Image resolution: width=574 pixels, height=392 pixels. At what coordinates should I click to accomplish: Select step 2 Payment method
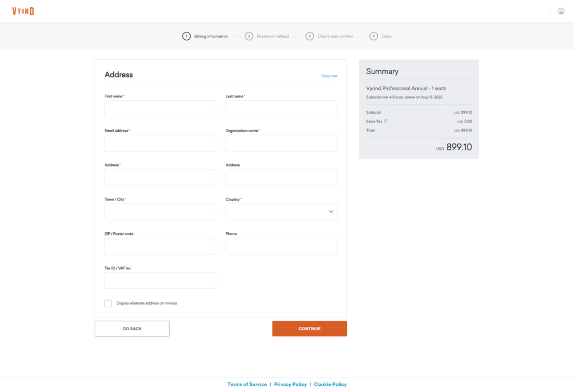coord(267,36)
